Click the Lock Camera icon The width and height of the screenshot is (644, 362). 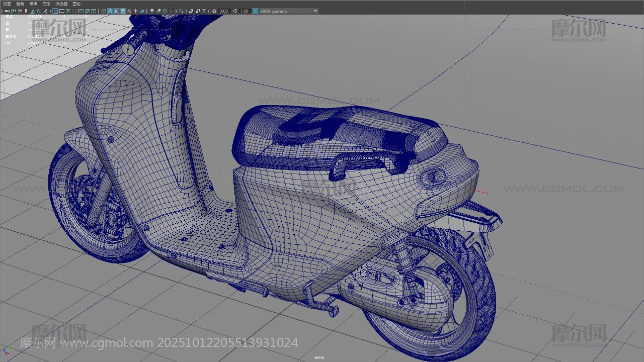pyautogui.click(x=13, y=11)
